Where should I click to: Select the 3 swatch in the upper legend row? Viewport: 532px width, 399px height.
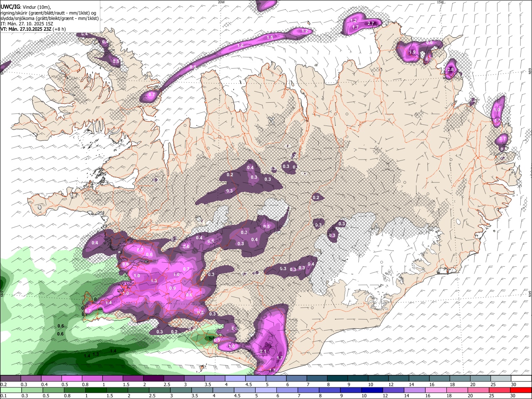[194, 379]
